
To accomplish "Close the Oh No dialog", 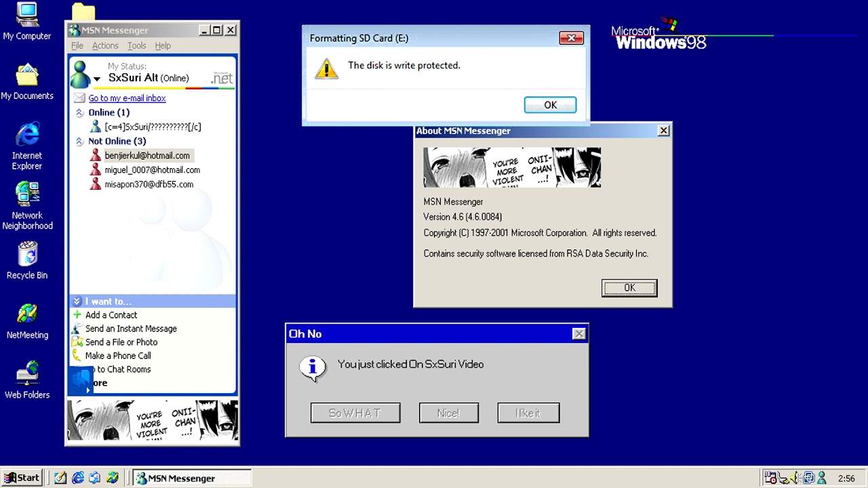I will (579, 333).
